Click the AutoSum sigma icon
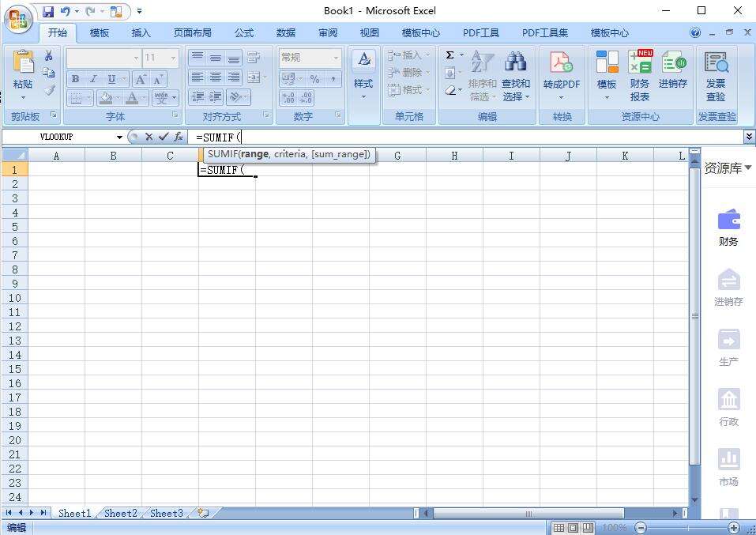 [x=449, y=55]
